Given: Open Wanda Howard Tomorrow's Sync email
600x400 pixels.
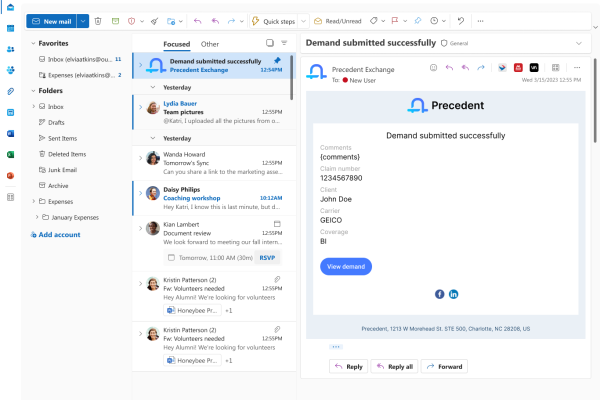Looking at the screenshot, I should click(x=214, y=163).
